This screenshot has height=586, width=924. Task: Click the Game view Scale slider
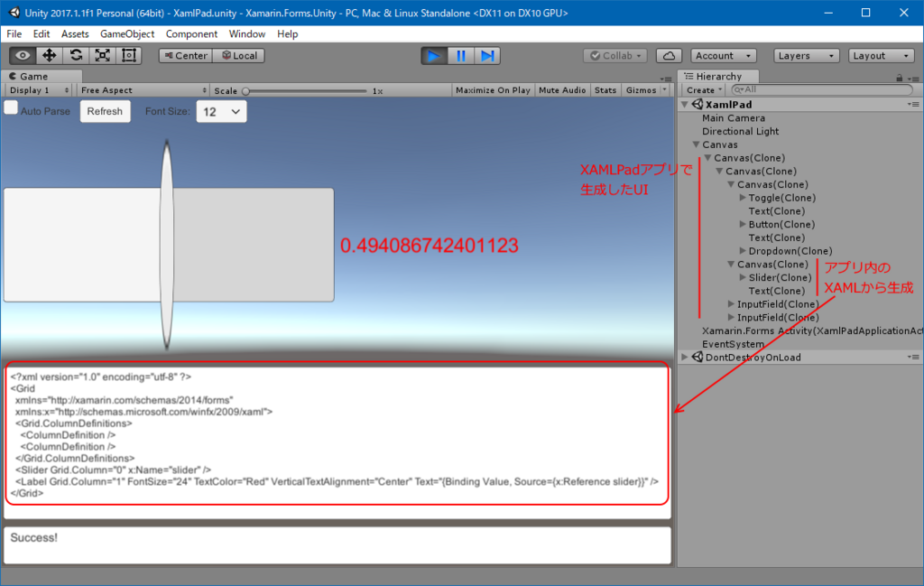click(306, 91)
